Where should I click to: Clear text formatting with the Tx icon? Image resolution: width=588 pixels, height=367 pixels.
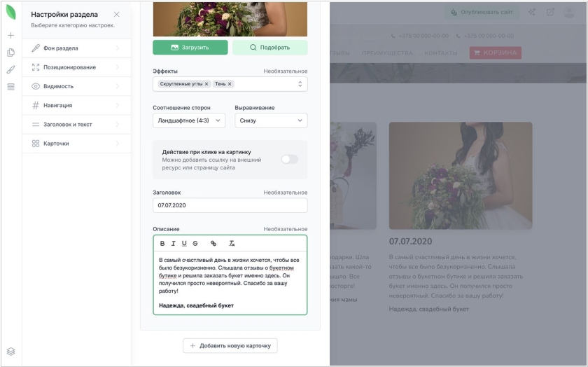pyautogui.click(x=232, y=244)
